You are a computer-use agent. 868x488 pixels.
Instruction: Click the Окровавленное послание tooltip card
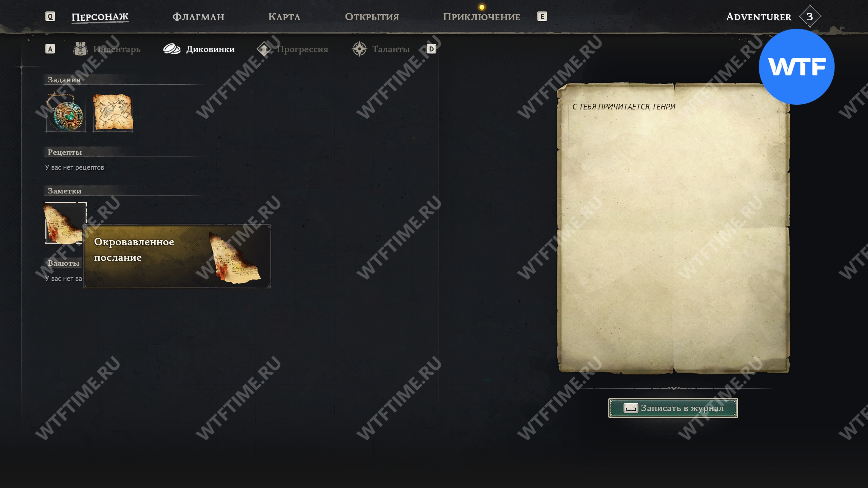(177, 257)
